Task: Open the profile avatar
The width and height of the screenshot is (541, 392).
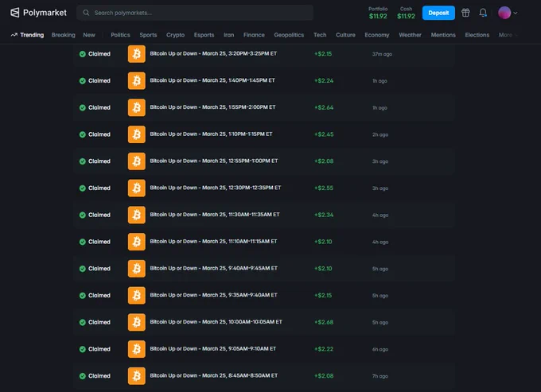Action: (504, 13)
